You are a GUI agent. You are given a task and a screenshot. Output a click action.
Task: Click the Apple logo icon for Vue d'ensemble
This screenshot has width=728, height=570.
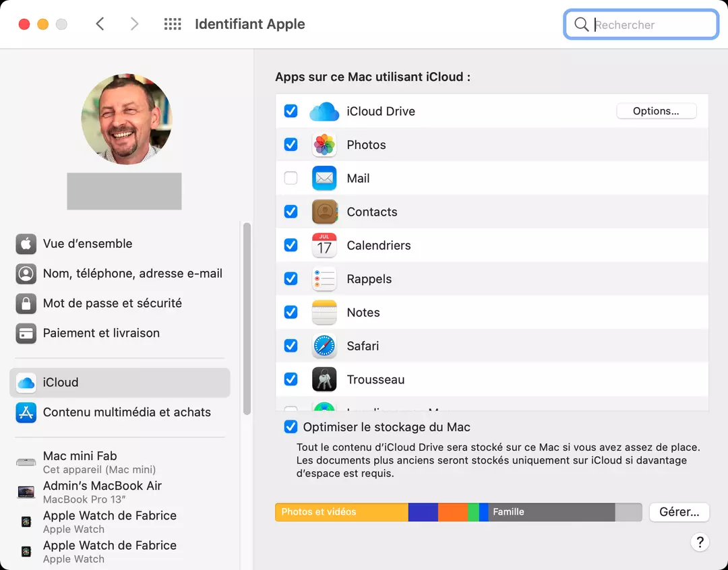[26, 244]
